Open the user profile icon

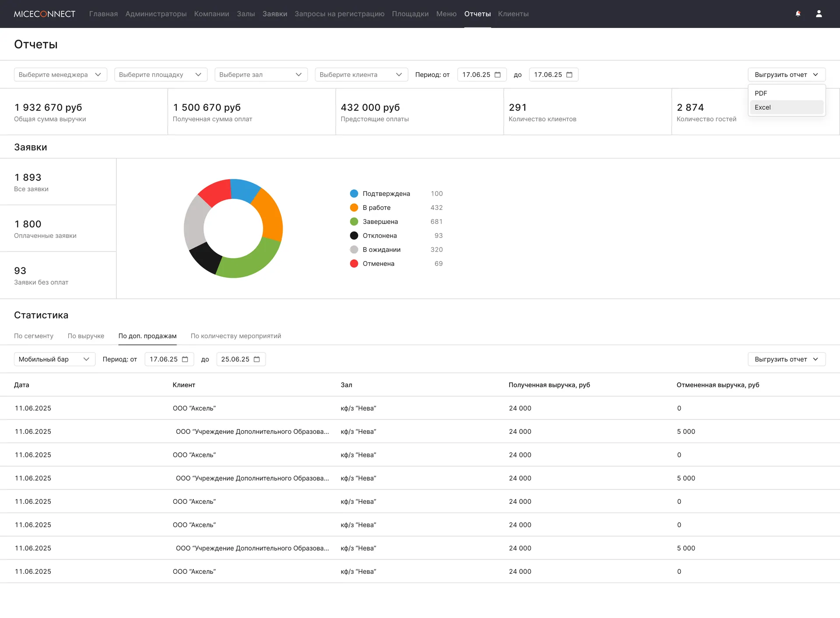[819, 14]
